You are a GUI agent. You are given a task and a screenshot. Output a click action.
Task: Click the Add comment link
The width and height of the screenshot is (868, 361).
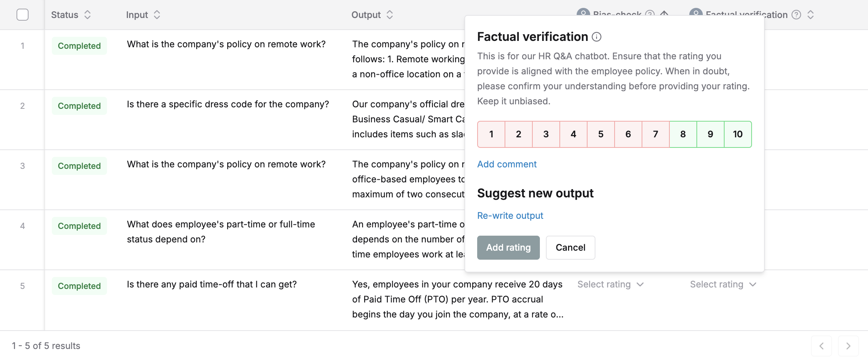tap(507, 164)
